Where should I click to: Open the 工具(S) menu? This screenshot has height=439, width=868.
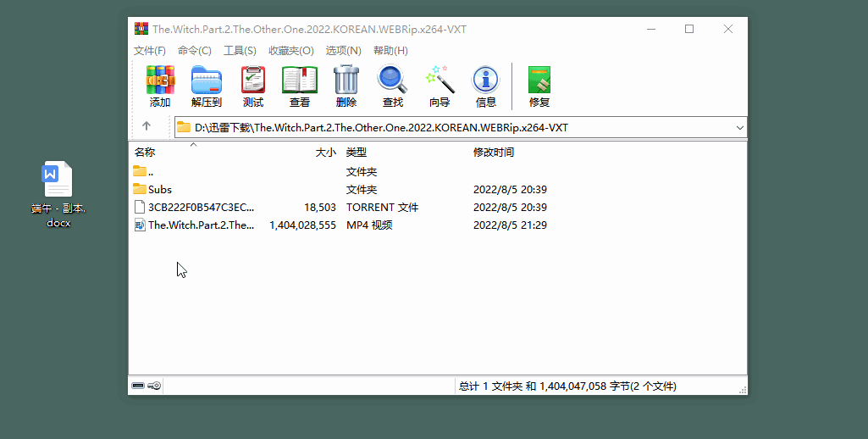click(x=240, y=51)
